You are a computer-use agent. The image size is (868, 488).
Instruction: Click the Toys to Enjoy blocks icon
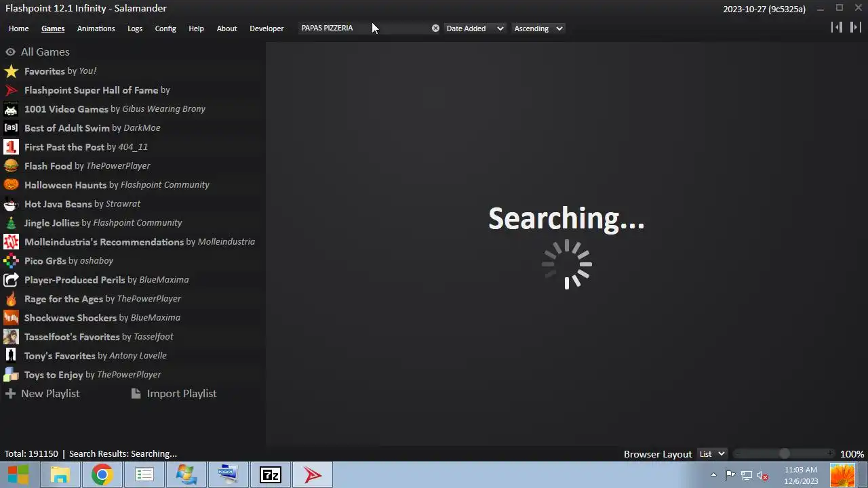[x=11, y=375]
